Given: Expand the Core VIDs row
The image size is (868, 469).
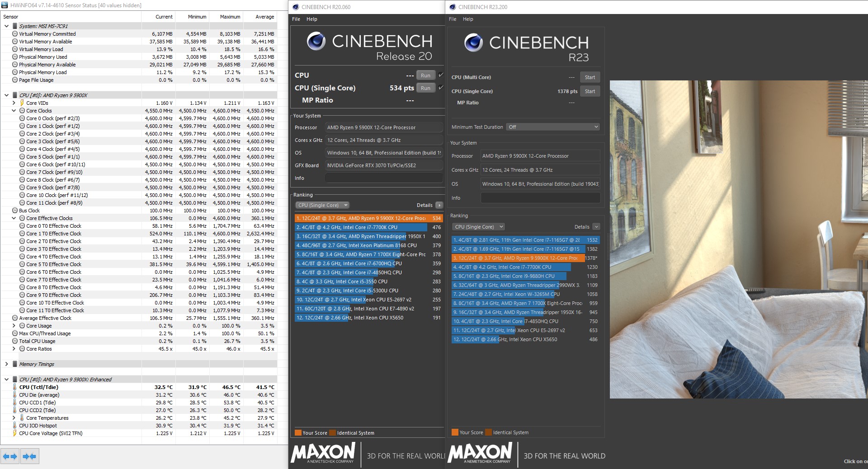Looking at the screenshot, I should (x=14, y=103).
